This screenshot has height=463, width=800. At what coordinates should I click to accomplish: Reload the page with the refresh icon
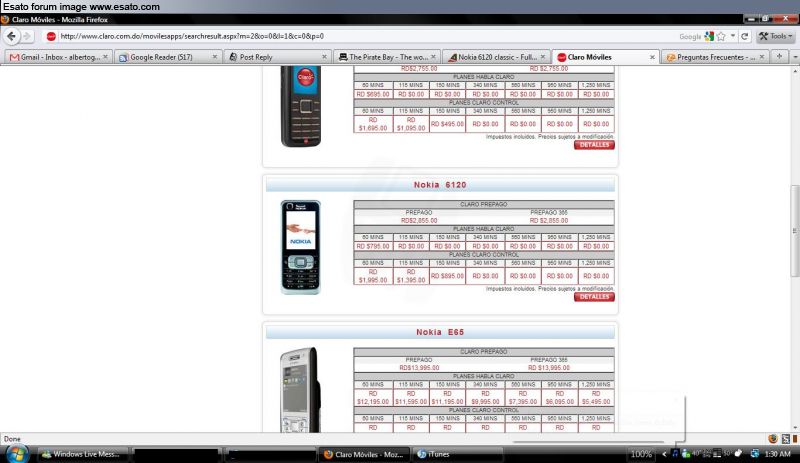pos(744,36)
